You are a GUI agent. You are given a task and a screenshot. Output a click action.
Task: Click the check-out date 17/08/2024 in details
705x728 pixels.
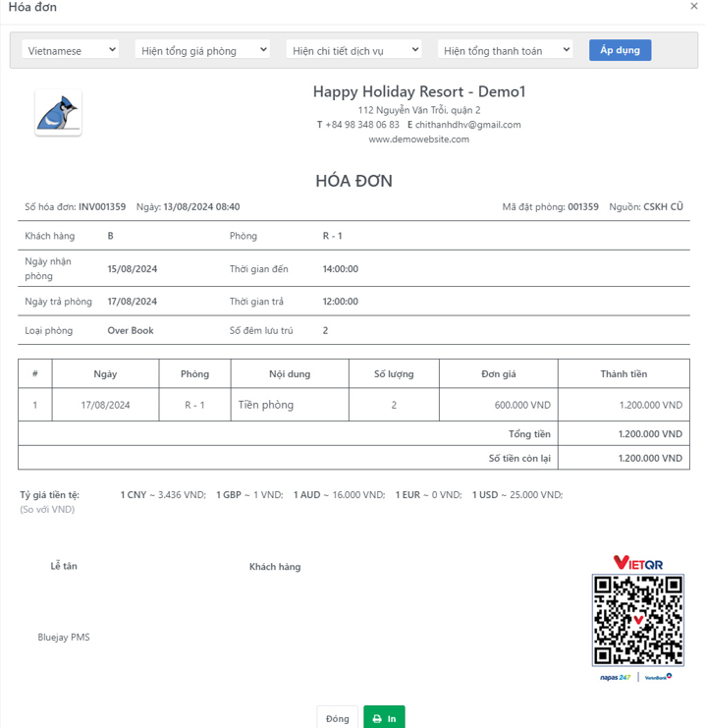click(133, 302)
